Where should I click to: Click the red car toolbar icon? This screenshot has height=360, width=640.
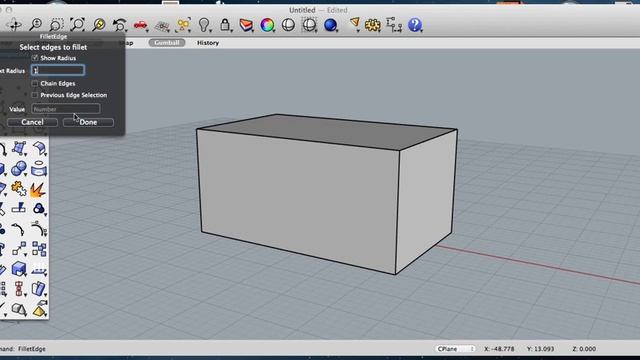click(140, 25)
